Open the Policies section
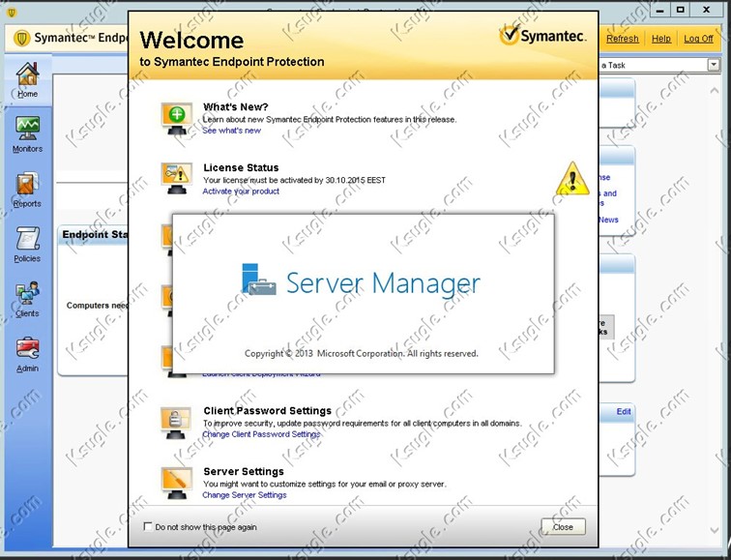731x560 pixels. click(27, 245)
